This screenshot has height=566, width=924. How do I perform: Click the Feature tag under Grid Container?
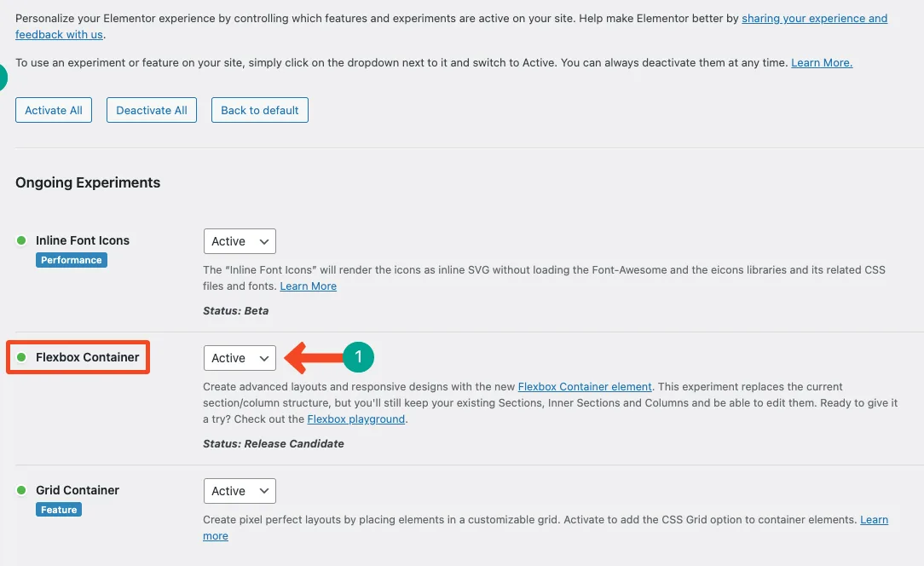59,510
